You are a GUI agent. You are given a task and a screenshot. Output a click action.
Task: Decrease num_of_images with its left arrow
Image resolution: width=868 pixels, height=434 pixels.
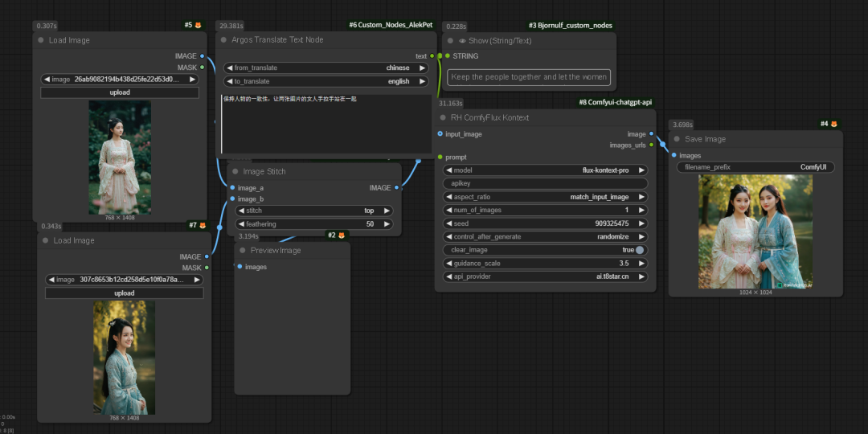[449, 210]
